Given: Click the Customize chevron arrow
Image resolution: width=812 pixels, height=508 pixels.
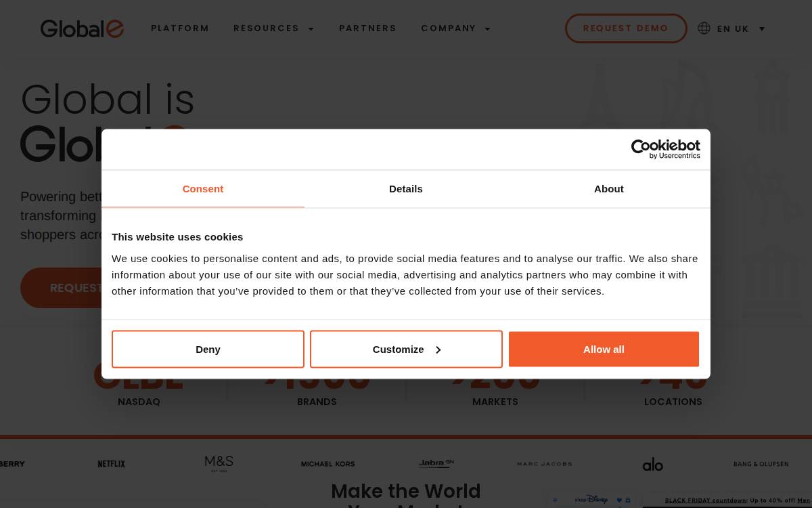Looking at the screenshot, I should [x=438, y=350].
